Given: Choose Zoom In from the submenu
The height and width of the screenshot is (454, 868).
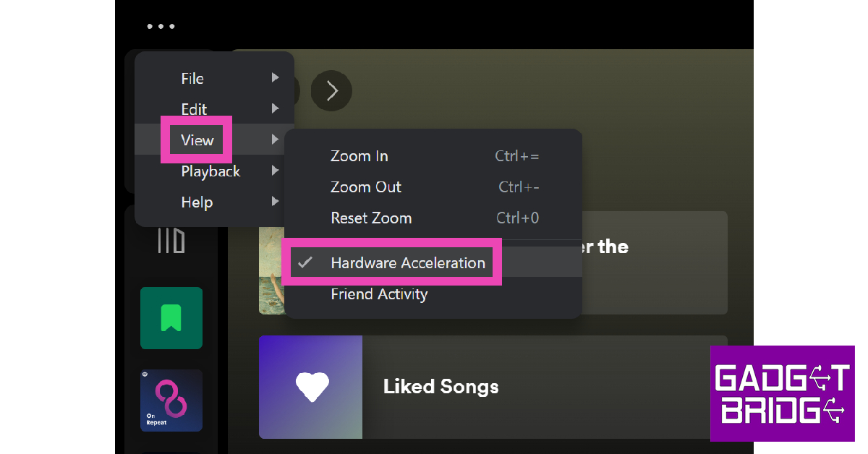Looking at the screenshot, I should [x=359, y=156].
